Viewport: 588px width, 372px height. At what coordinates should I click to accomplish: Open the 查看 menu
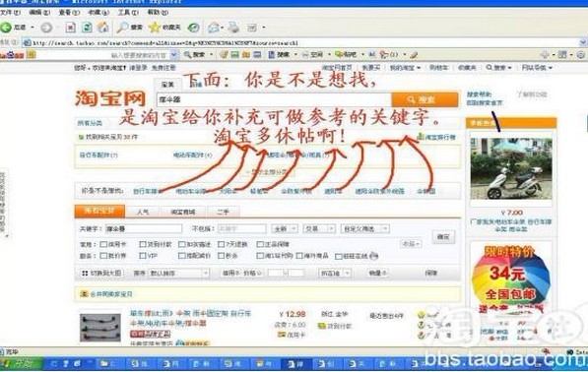pos(69,13)
